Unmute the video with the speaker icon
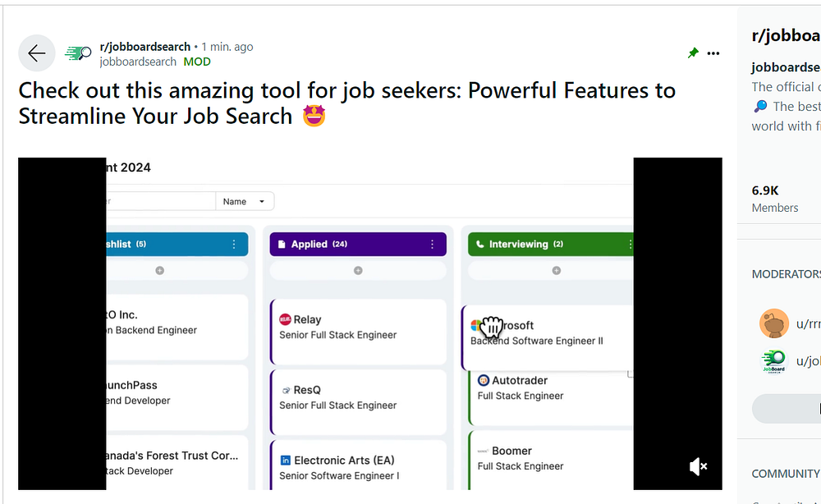 click(698, 466)
